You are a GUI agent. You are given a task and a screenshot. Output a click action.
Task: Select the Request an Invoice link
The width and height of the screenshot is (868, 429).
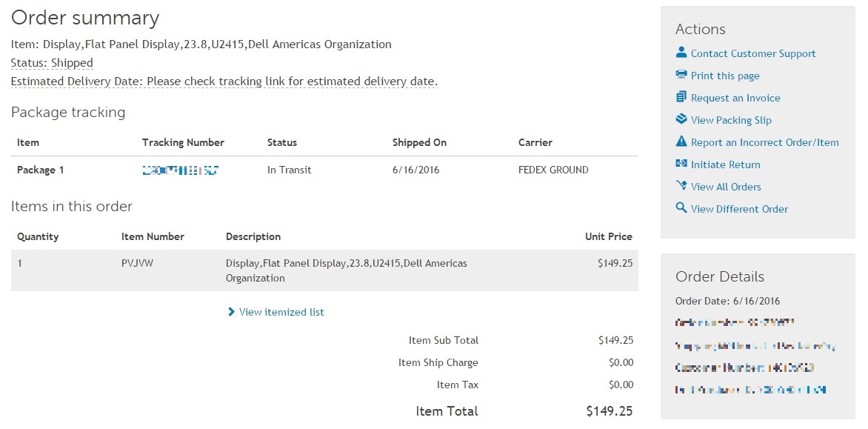[735, 98]
